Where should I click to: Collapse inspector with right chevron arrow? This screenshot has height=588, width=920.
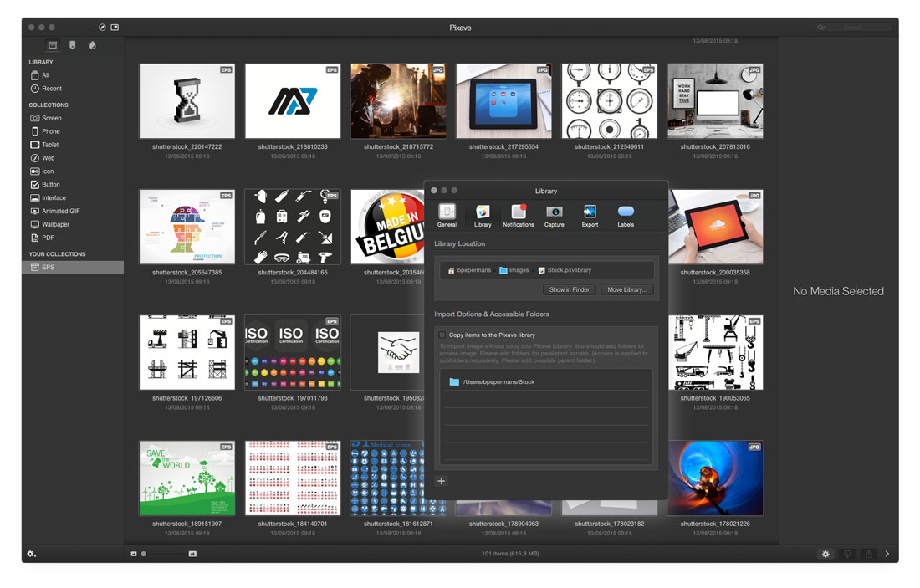(x=887, y=554)
